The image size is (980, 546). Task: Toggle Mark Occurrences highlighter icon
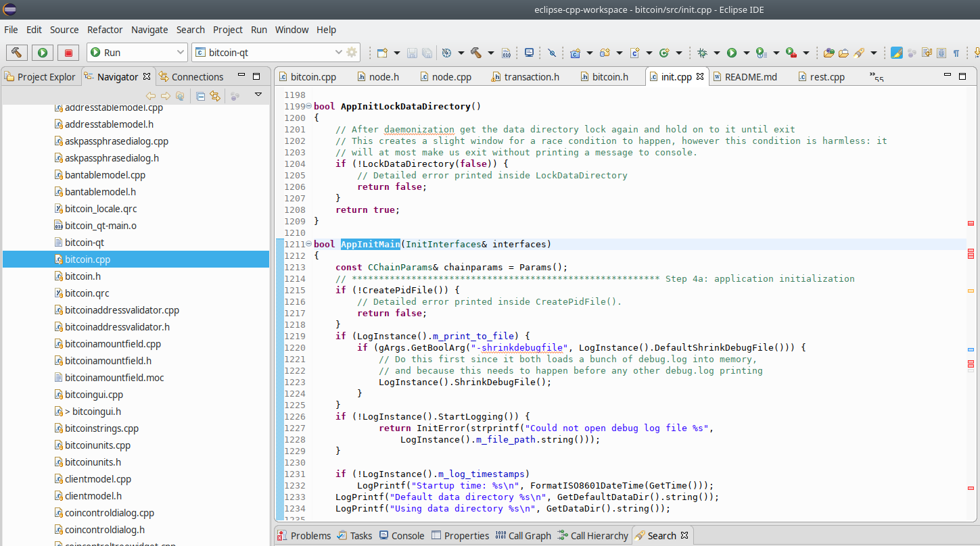[897, 53]
